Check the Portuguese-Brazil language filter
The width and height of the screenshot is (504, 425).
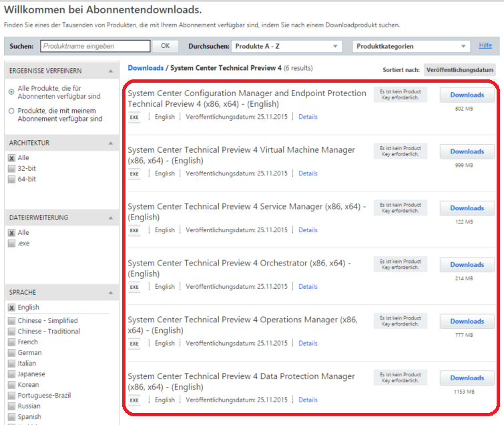(11, 396)
